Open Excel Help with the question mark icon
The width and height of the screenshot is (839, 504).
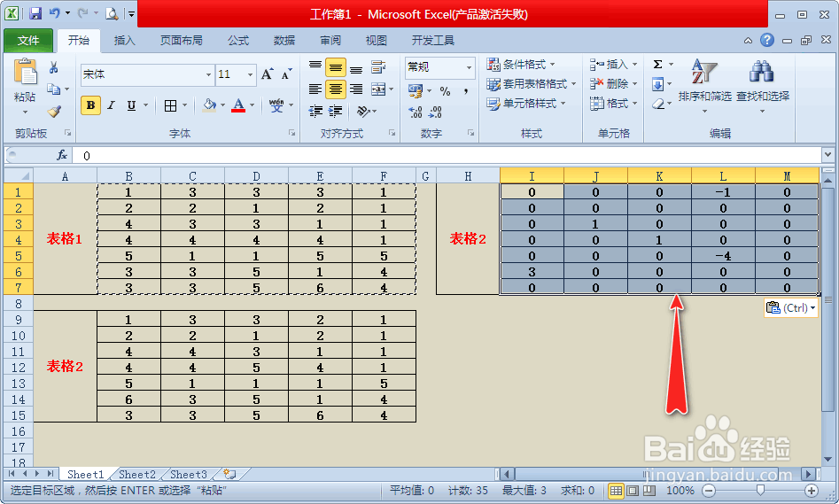766,40
